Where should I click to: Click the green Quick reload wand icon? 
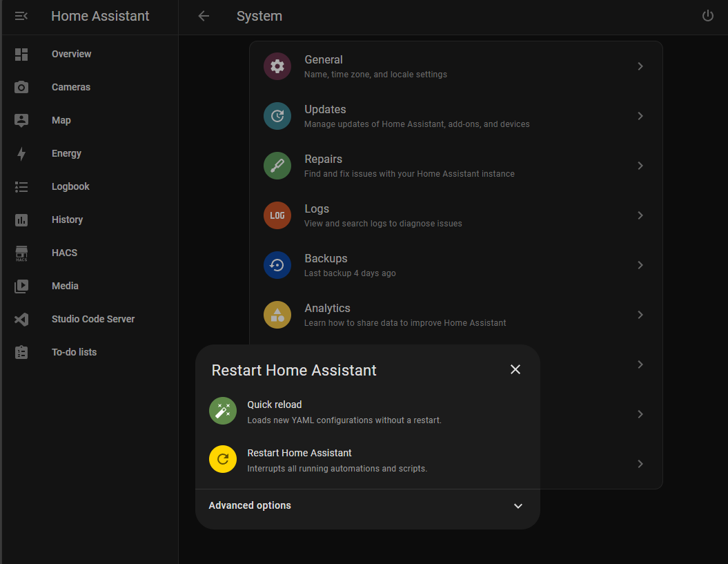(223, 411)
